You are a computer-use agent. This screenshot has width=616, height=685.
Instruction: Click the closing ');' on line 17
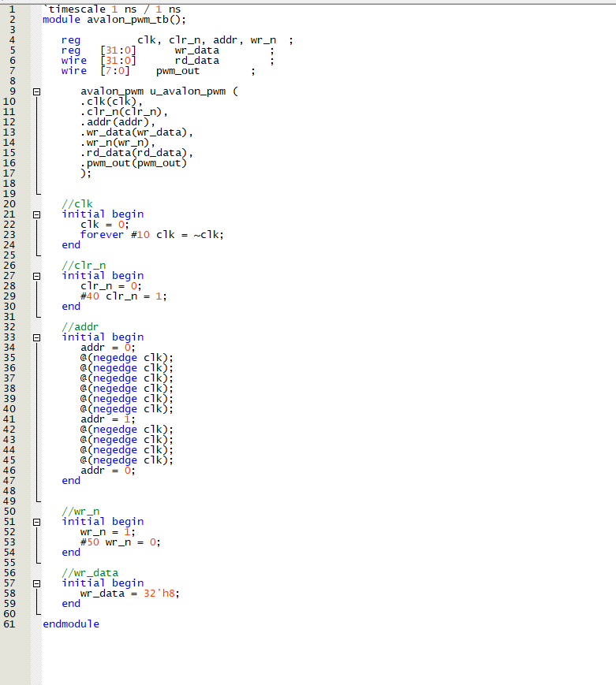click(86, 173)
